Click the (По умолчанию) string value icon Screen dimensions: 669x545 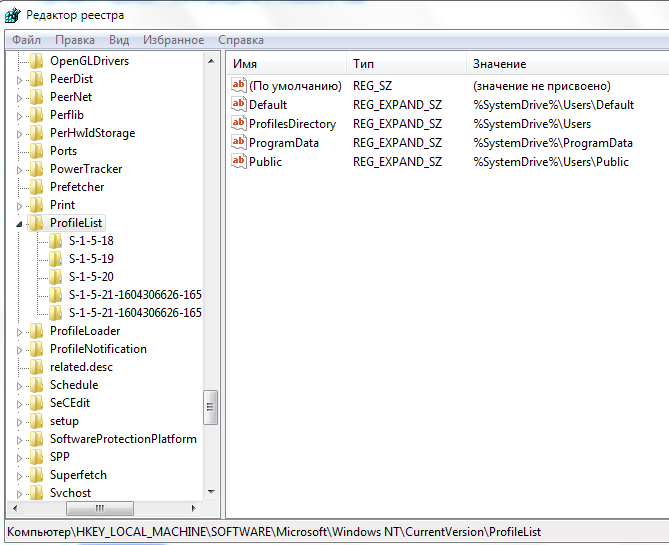pos(239,85)
